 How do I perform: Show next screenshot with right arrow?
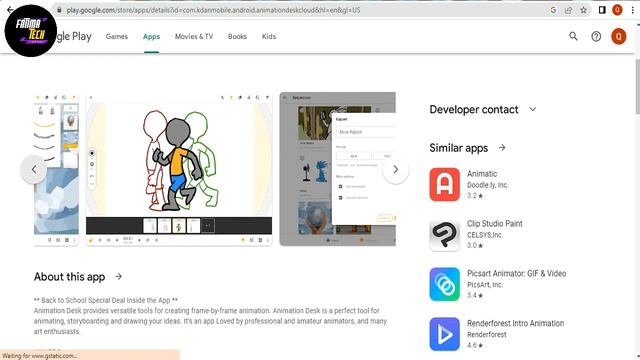[x=396, y=169]
